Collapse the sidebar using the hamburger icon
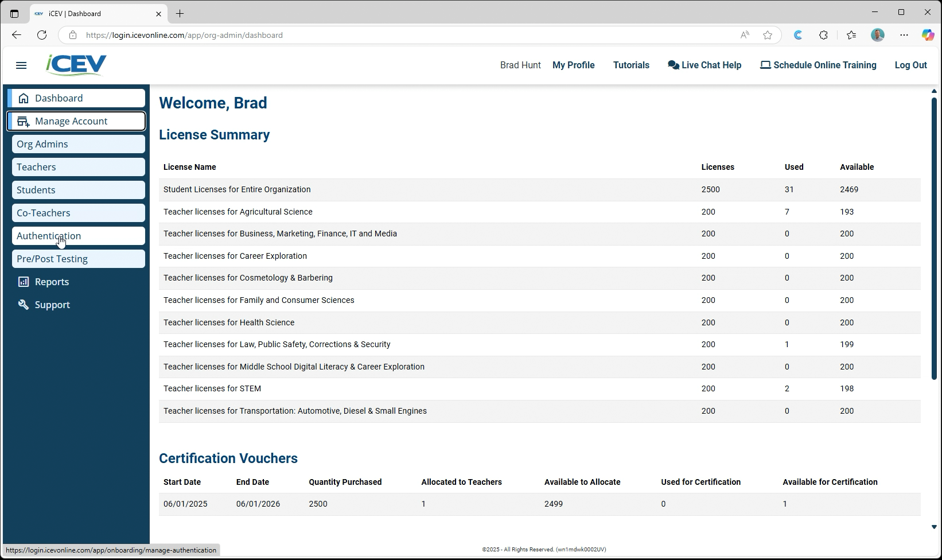The width and height of the screenshot is (942, 560). click(21, 65)
